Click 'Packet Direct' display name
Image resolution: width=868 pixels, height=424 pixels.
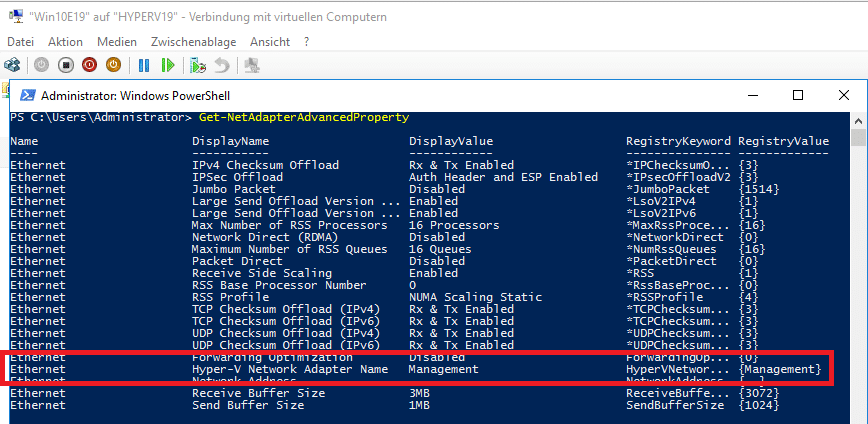(x=237, y=261)
